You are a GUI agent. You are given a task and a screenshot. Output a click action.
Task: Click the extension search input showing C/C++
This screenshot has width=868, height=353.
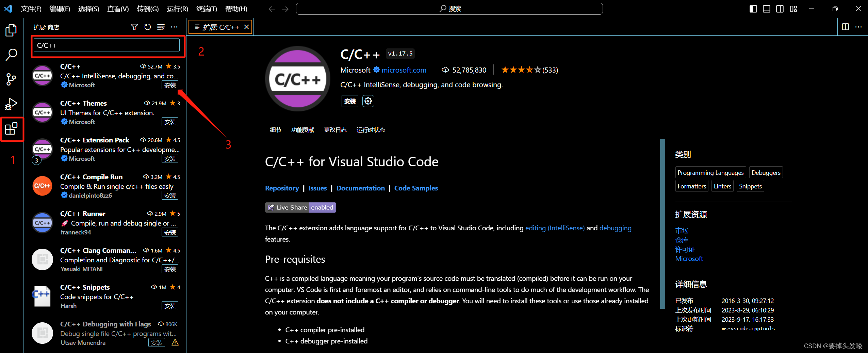[107, 45]
